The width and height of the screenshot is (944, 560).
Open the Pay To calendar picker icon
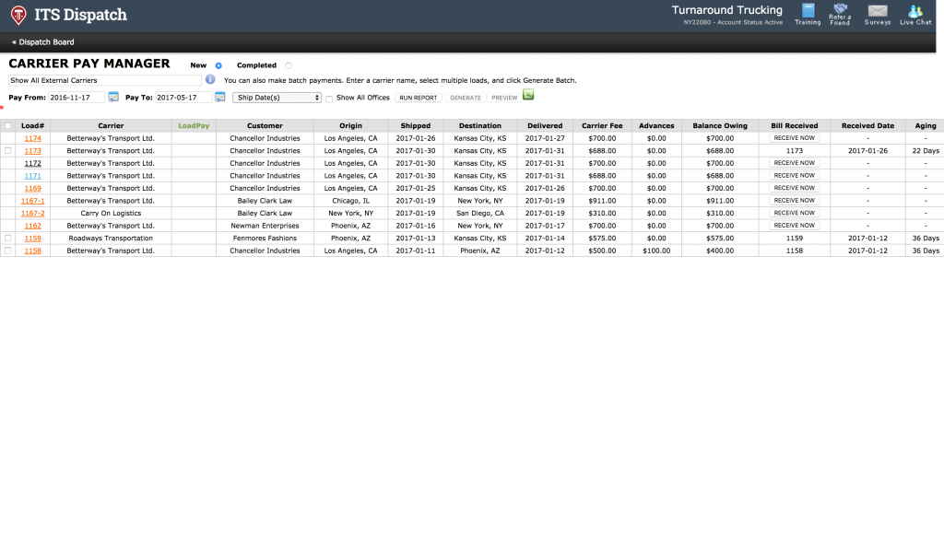point(219,97)
